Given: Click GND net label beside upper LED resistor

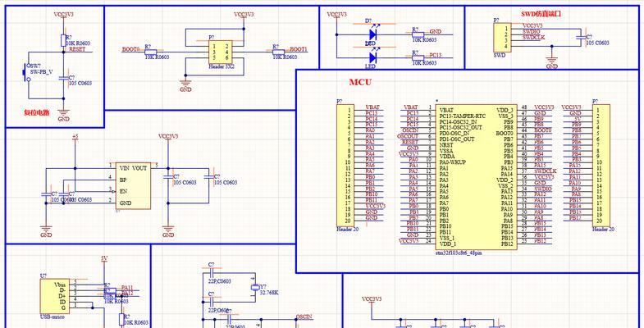Looking at the screenshot, I should [x=436, y=31].
